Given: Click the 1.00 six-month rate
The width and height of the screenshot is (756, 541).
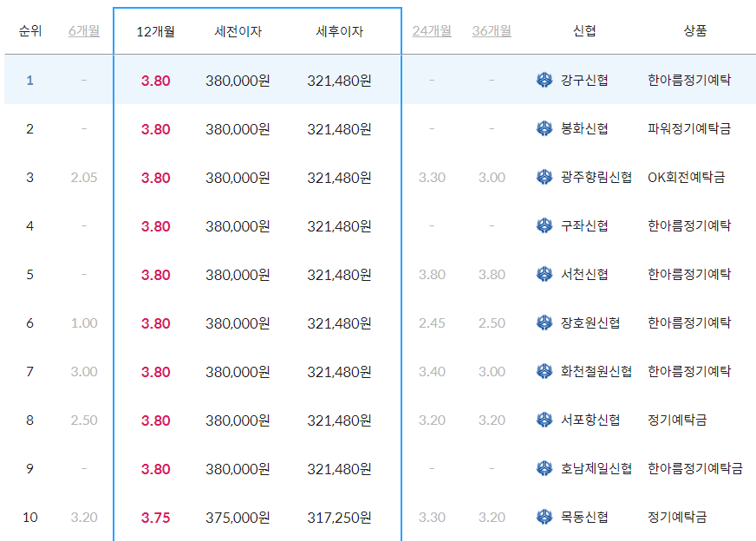Looking at the screenshot, I should tap(84, 323).
